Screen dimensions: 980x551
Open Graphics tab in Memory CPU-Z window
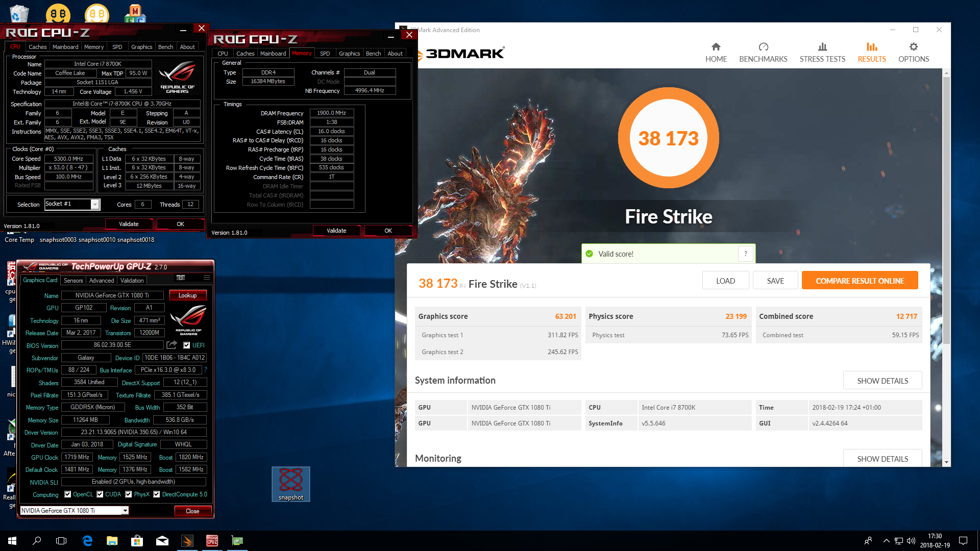point(350,54)
